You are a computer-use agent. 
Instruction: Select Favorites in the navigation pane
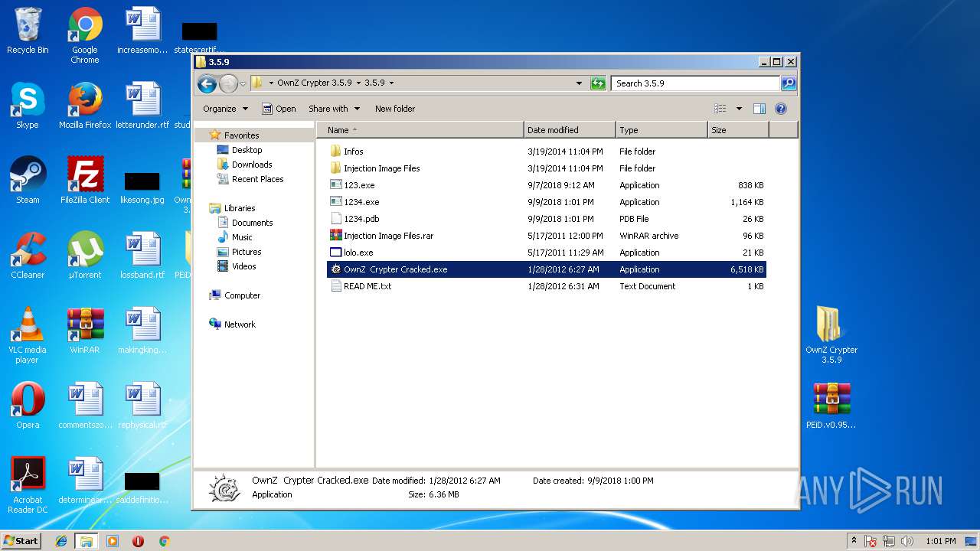point(241,135)
